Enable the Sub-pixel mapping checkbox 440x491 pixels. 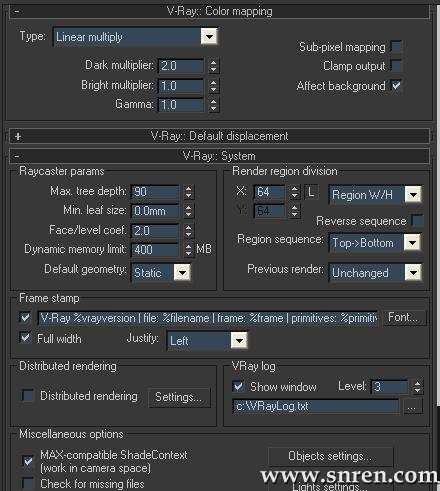[x=396, y=47]
